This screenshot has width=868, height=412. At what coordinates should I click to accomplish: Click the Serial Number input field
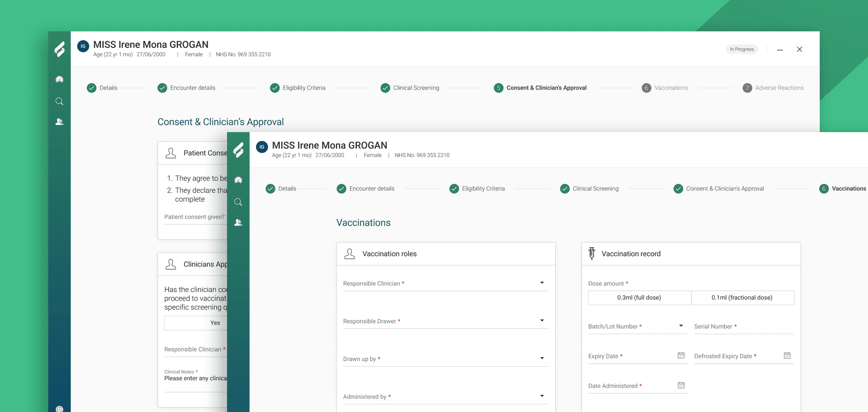pyautogui.click(x=744, y=326)
